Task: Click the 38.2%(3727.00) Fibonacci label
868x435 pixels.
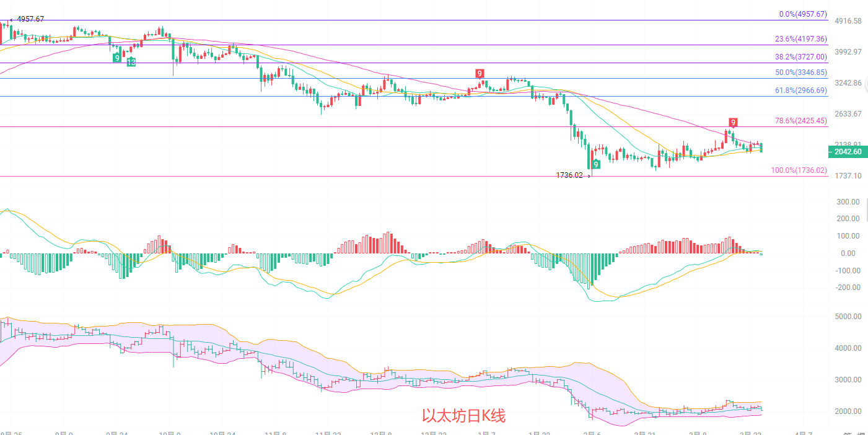Action: [x=800, y=57]
